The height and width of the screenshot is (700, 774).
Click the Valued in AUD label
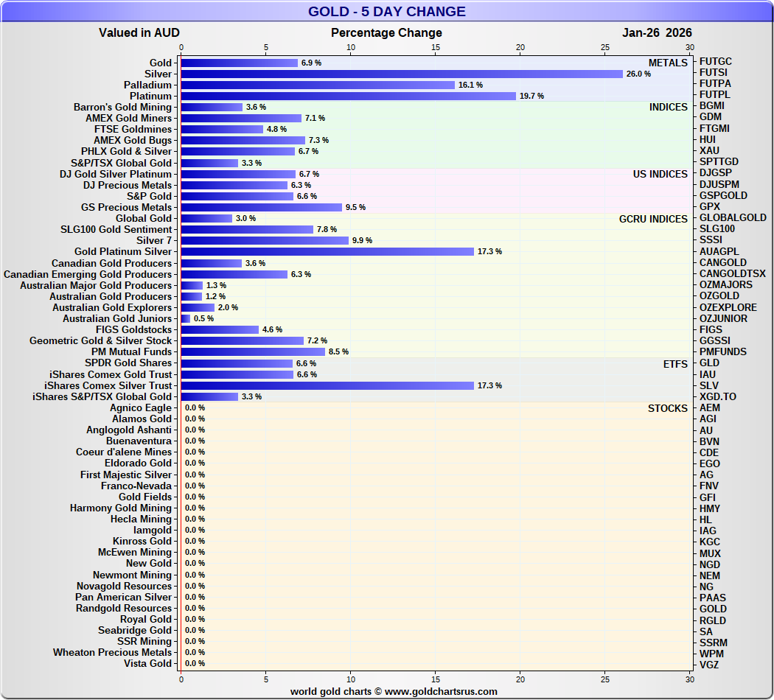tap(139, 32)
